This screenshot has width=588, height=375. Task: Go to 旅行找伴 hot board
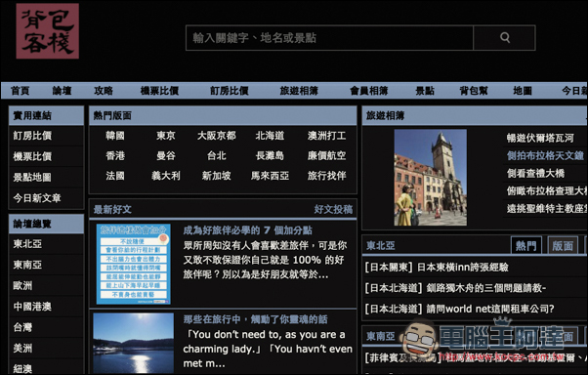326,176
